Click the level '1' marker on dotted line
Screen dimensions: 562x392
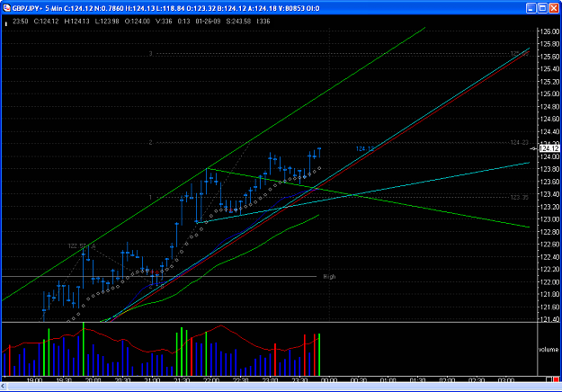click(151, 198)
